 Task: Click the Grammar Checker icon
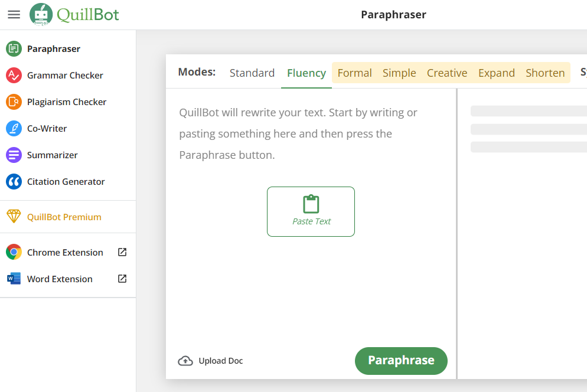tap(14, 75)
